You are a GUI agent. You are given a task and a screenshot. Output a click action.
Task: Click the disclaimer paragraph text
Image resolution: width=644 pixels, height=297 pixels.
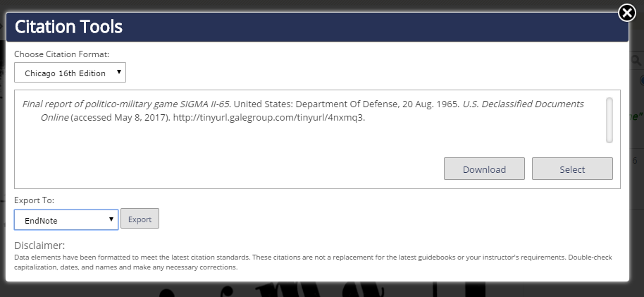[x=310, y=257]
